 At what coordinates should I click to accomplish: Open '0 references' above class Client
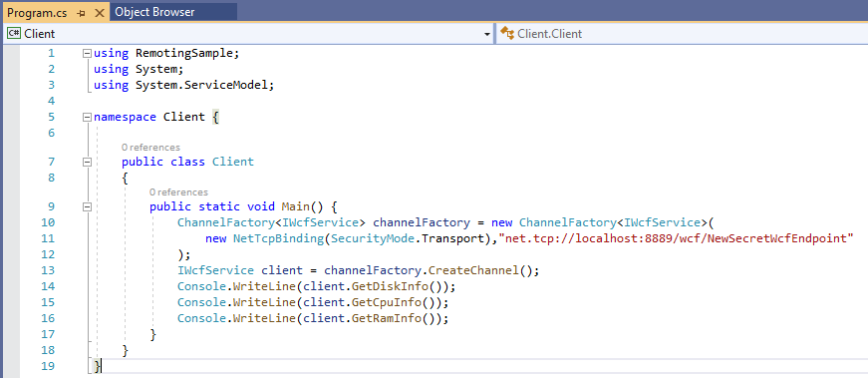click(x=150, y=148)
